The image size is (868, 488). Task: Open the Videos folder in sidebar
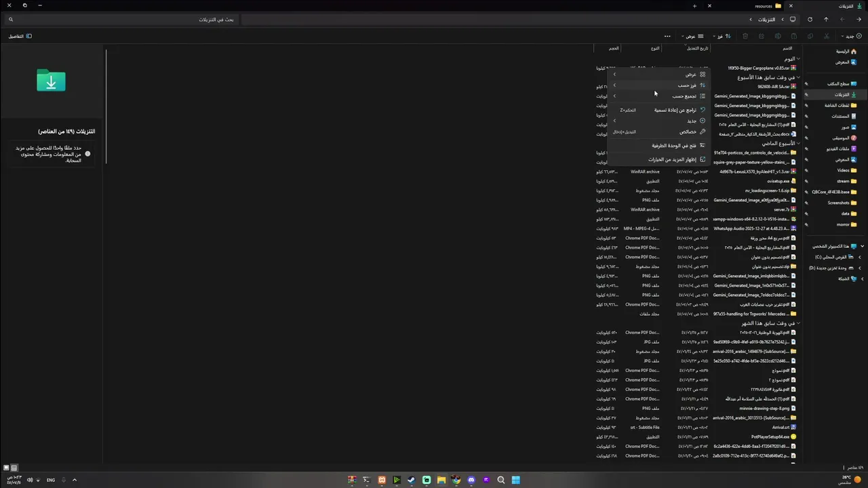pos(846,171)
